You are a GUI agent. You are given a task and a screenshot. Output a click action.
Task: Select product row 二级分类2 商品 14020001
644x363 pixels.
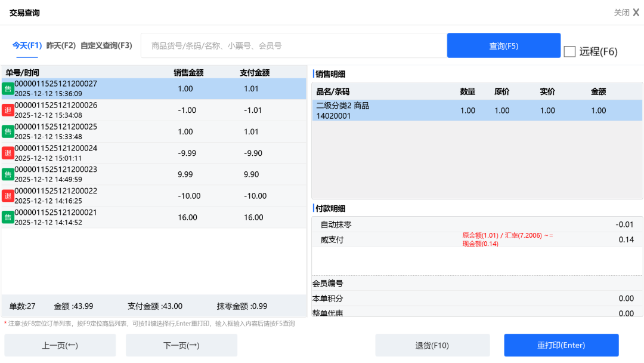tap(476, 110)
